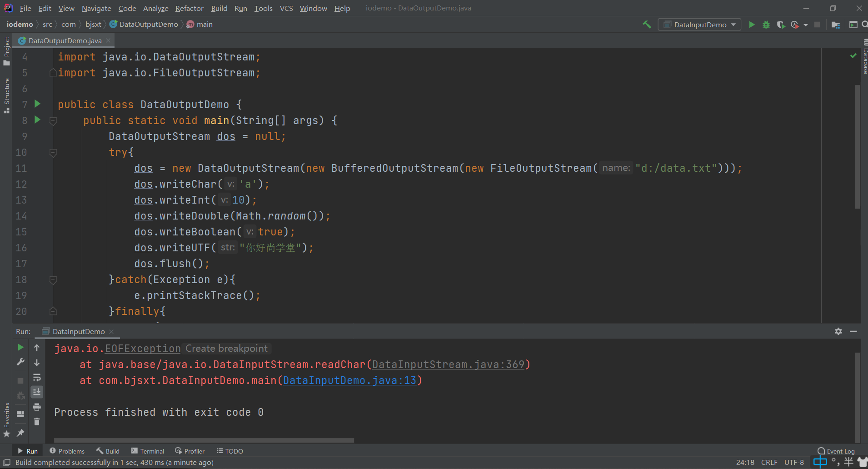
Task: Toggle the Profiler tool window
Action: click(190, 451)
